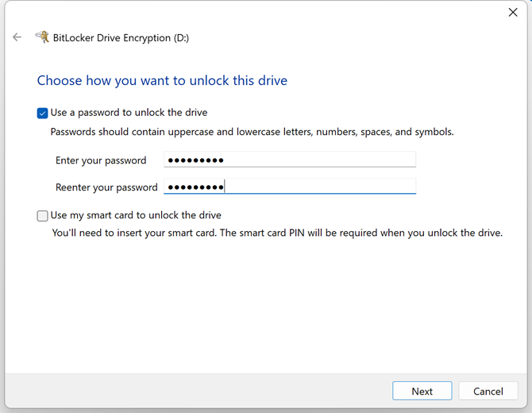The width and height of the screenshot is (532, 413).
Task: Click the 'Enter your password' label
Action: pos(101,160)
